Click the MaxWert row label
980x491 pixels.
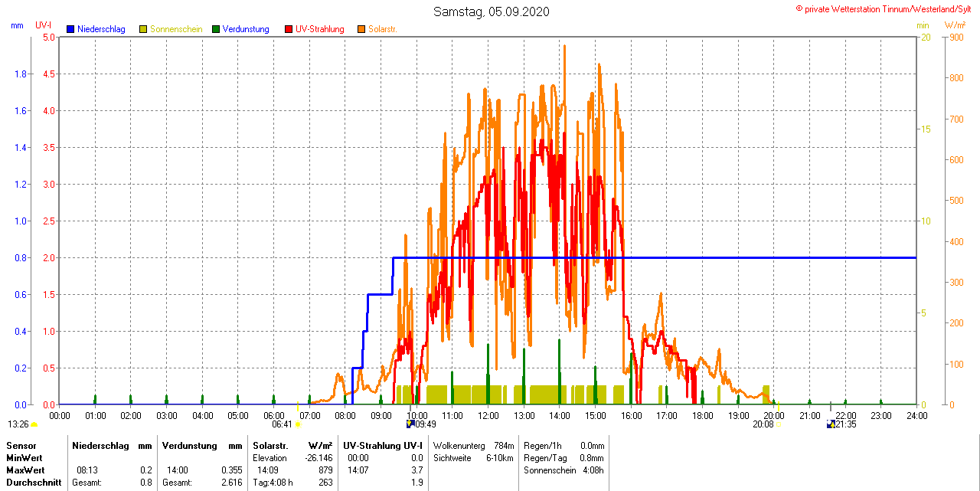pos(25,470)
